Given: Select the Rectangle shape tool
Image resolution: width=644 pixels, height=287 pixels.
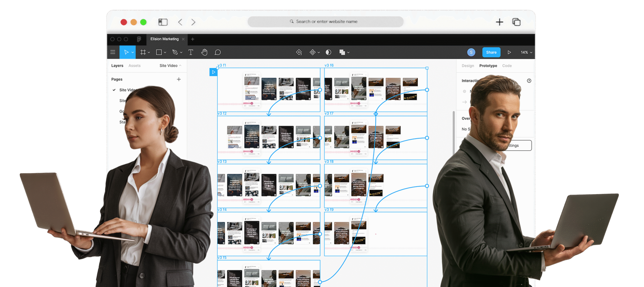Looking at the screenshot, I should click(159, 52).
